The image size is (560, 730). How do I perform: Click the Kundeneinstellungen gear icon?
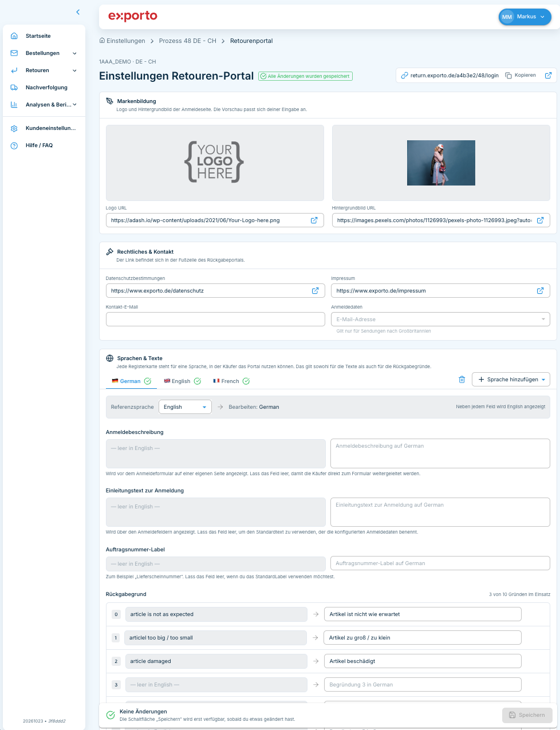click(14, 128)
